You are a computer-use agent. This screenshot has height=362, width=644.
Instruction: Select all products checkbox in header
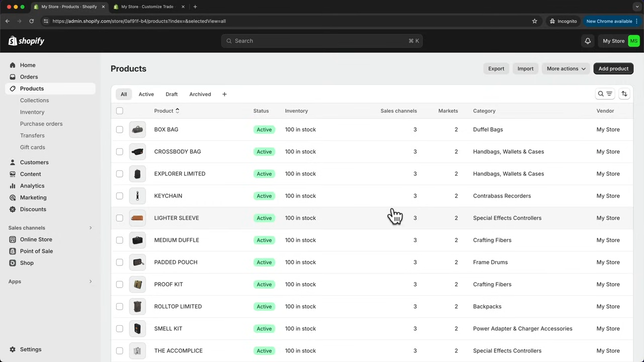pyautogui.click(x=119, y=111)
